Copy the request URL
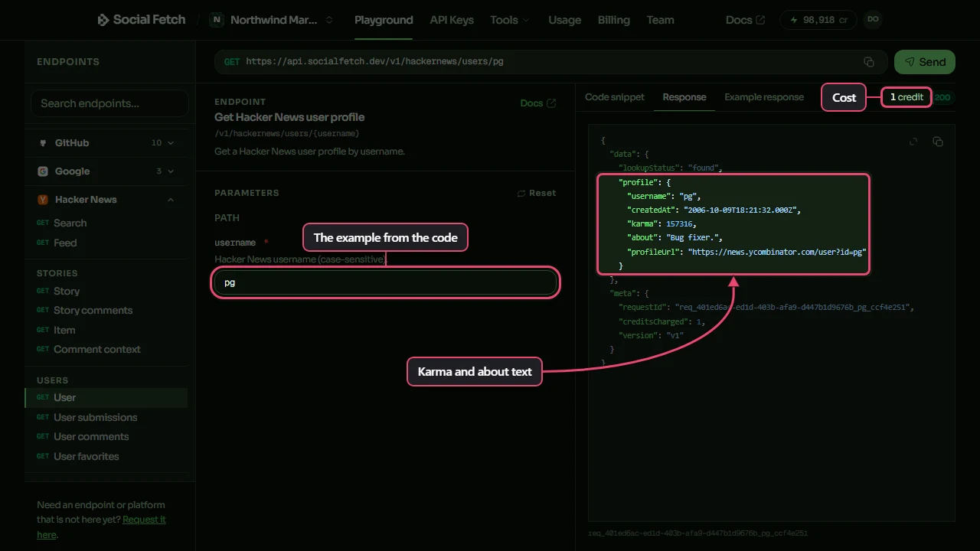 click(x=869, y=62)
